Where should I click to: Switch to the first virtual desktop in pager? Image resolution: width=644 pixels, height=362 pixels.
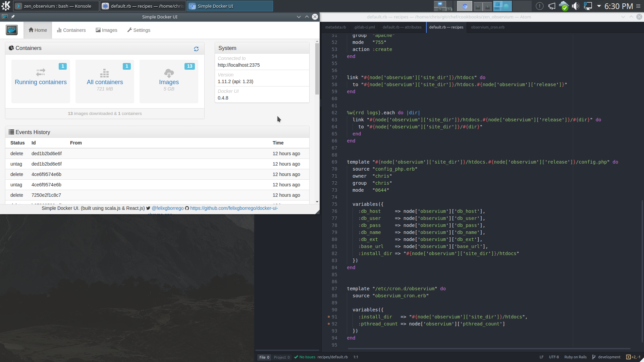tap(443, 6)
